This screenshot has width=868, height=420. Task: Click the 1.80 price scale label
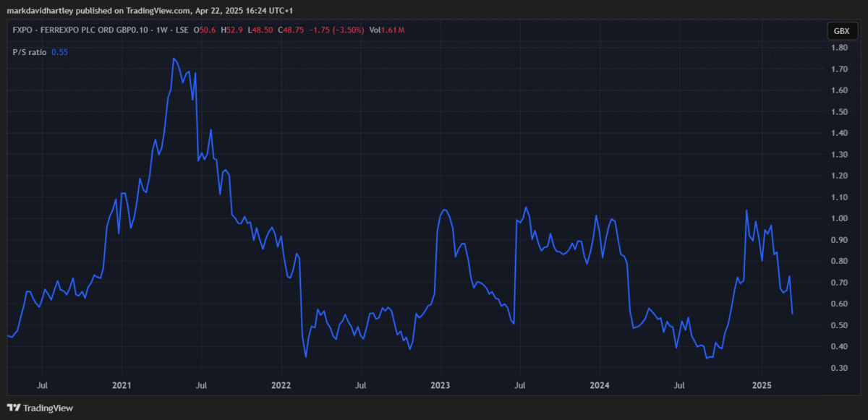(839, 48)
